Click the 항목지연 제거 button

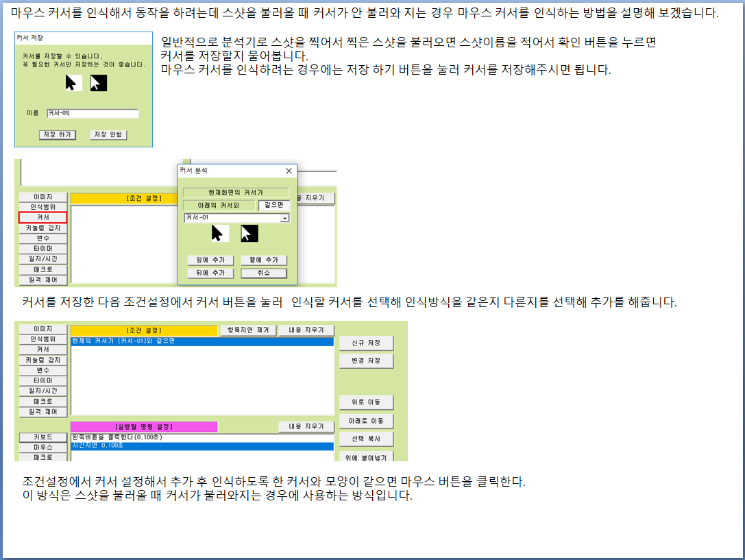247,330
